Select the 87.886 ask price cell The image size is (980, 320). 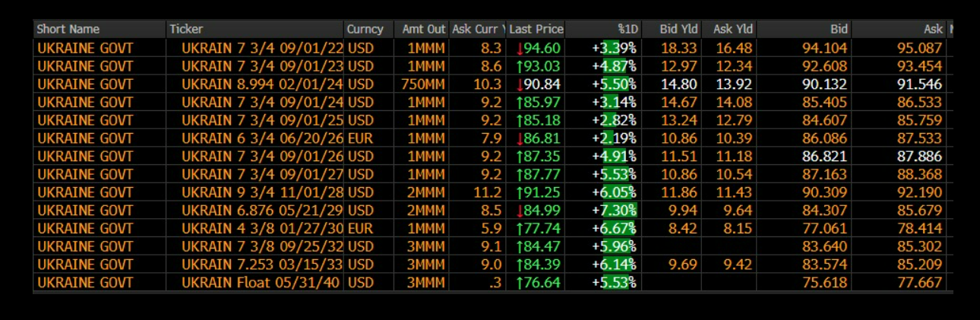coord(920,157)
